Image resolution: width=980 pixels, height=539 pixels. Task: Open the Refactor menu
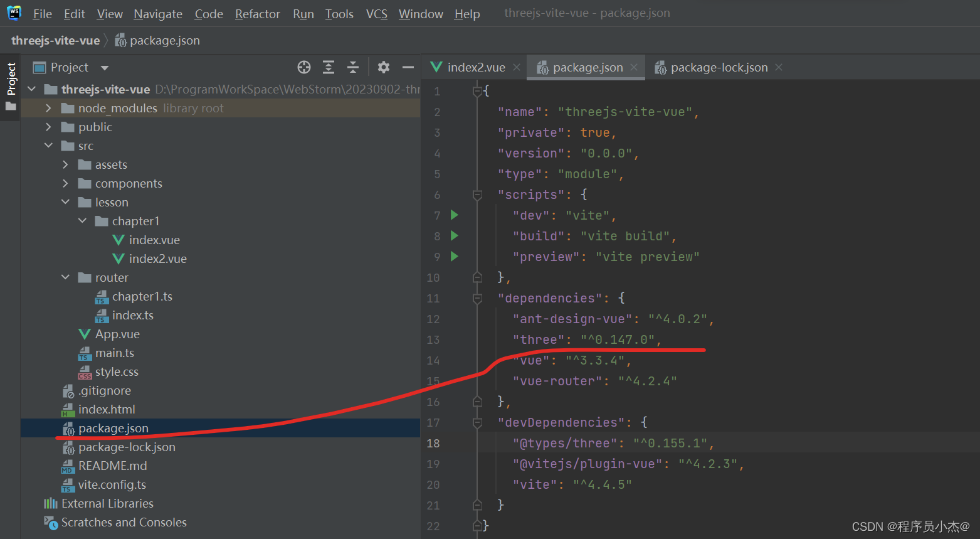click(257, 14)
